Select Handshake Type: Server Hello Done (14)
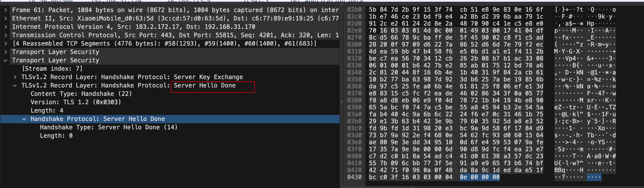 coord(109,128)
